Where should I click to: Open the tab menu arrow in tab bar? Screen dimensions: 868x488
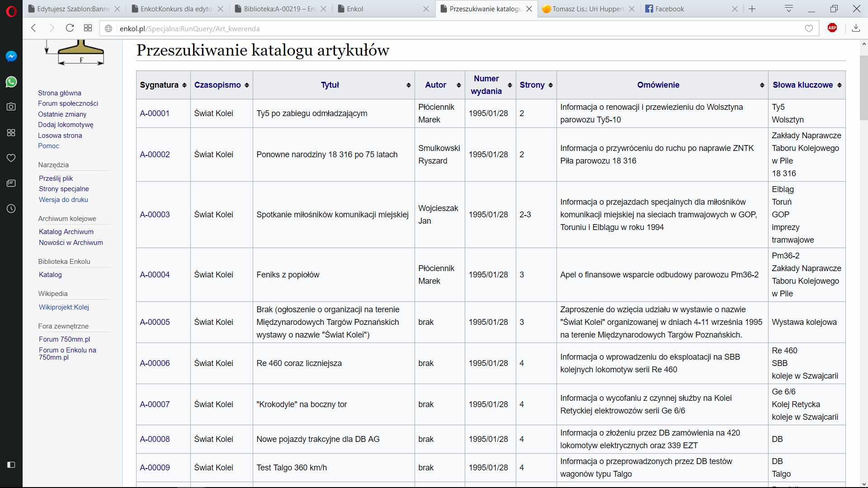point(789,9)
